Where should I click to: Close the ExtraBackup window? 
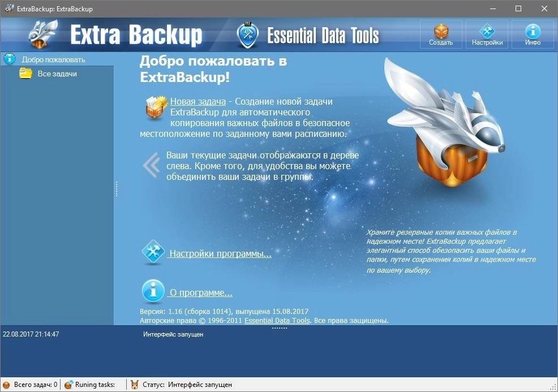544,8
